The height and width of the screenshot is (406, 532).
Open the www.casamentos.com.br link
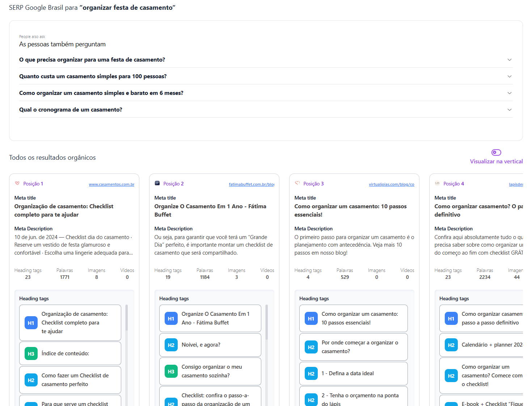coord(111,184)
